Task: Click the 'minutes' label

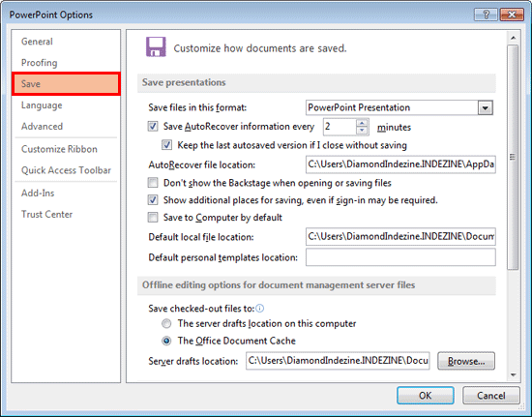Action: pyautogui.click(x=394, y=128)
